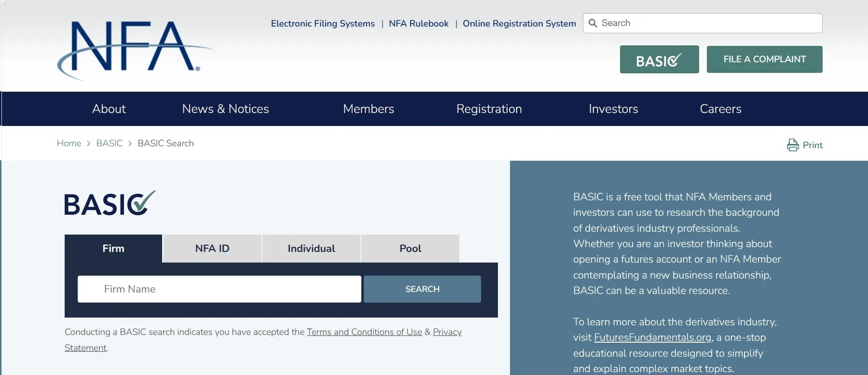The image size is (868, 375).
Task: Click the NFA logo
Action: [x=135, y=50]
